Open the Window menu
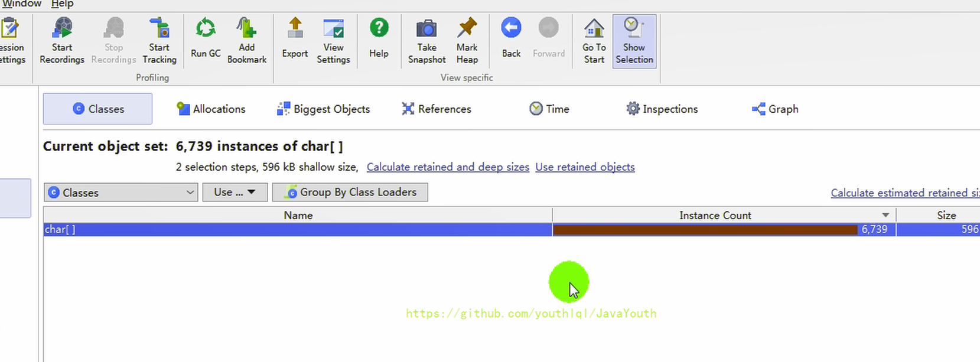The width and height of the screenshot is (980, 362). click(21, 4)
